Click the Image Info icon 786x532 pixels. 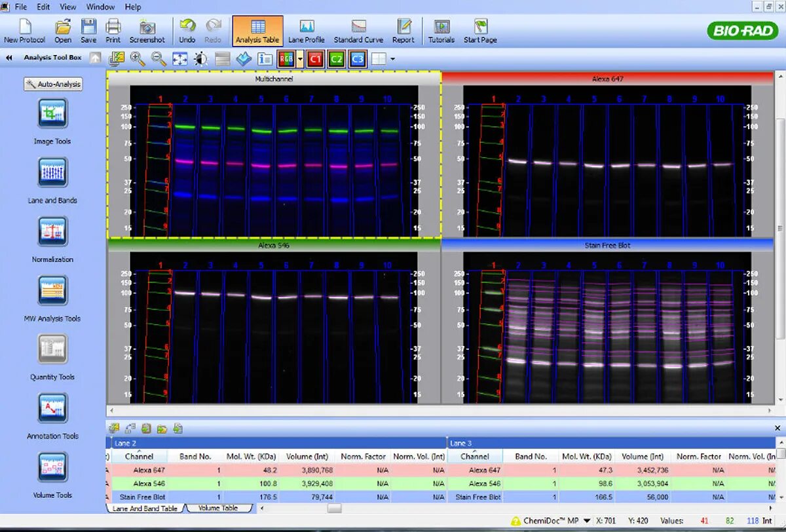[x=265, y=58]
